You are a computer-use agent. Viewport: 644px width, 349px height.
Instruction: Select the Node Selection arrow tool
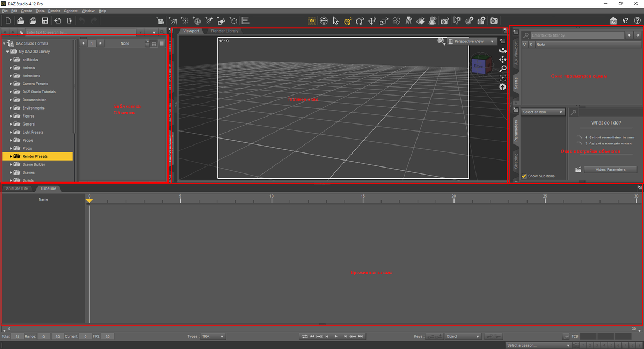[x=335, y=20]
